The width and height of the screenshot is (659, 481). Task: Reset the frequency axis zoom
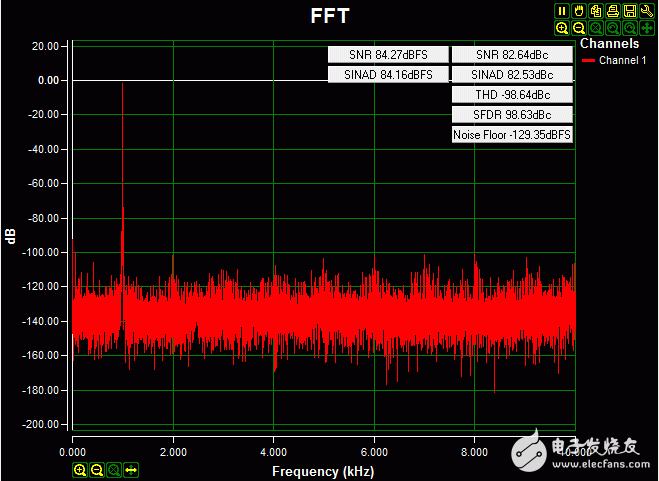(114, 470)
